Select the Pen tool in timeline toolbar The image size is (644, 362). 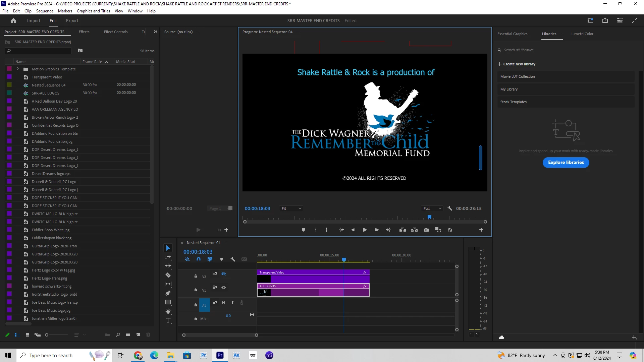[168, 293]
